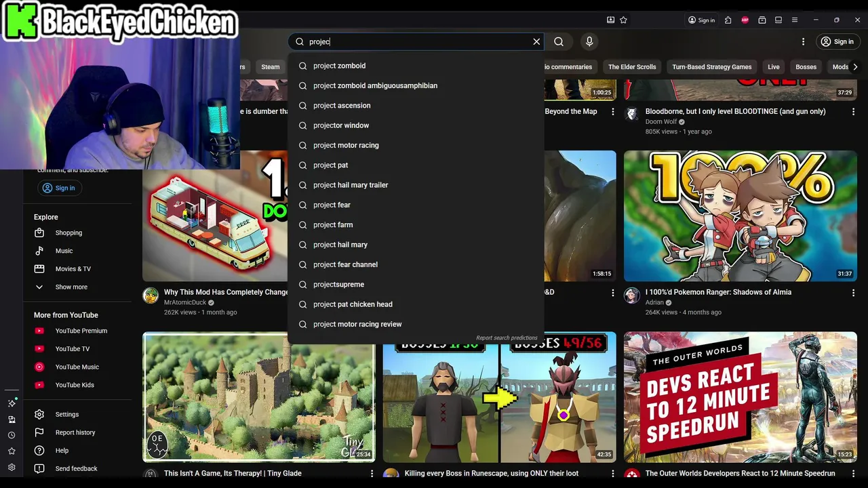Open the browser sidebar bookmarks star icon
868x488 pixels.
pyautogui.click(x=12, y=451)
